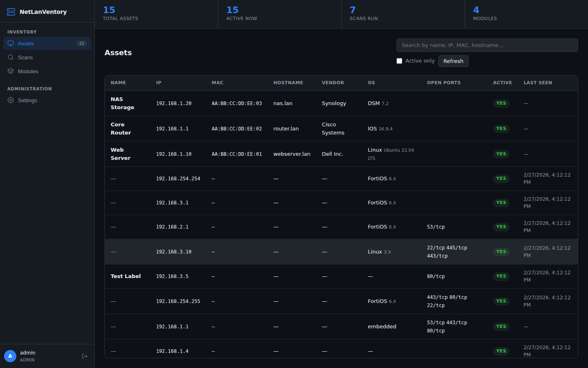The width and height of the screenshot is (588, 368).
Task: Click the YES badge for Test Label row
Action: 501,276
